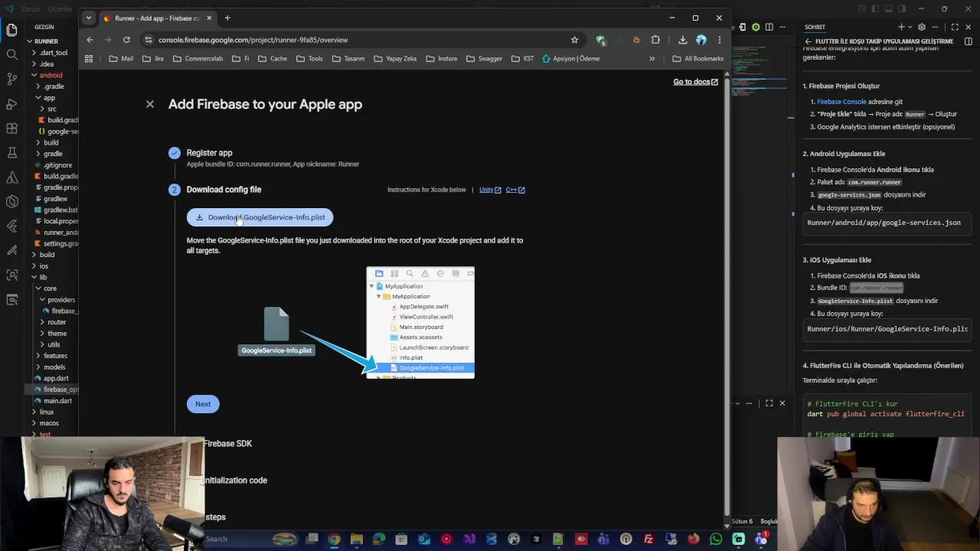Start new chat with plus icon
The image size is (980, 551).
pyautogui.click(x=901, y=27)
